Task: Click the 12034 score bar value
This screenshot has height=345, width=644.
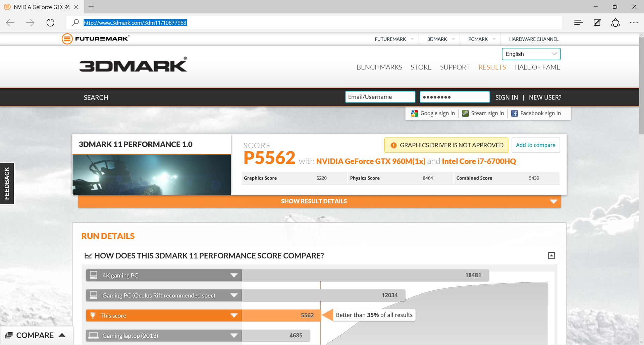Action: 389,295
